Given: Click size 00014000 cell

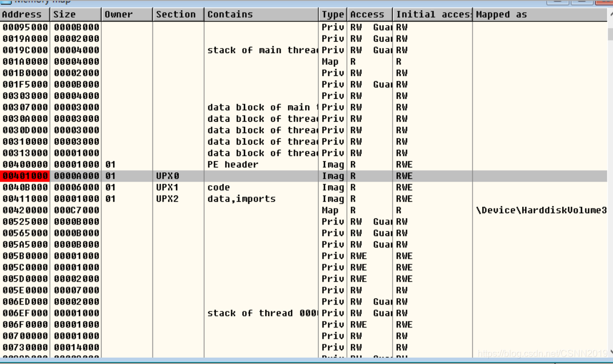Looking at the screenshot, I should pyautogui.click(x=76, y=347).
